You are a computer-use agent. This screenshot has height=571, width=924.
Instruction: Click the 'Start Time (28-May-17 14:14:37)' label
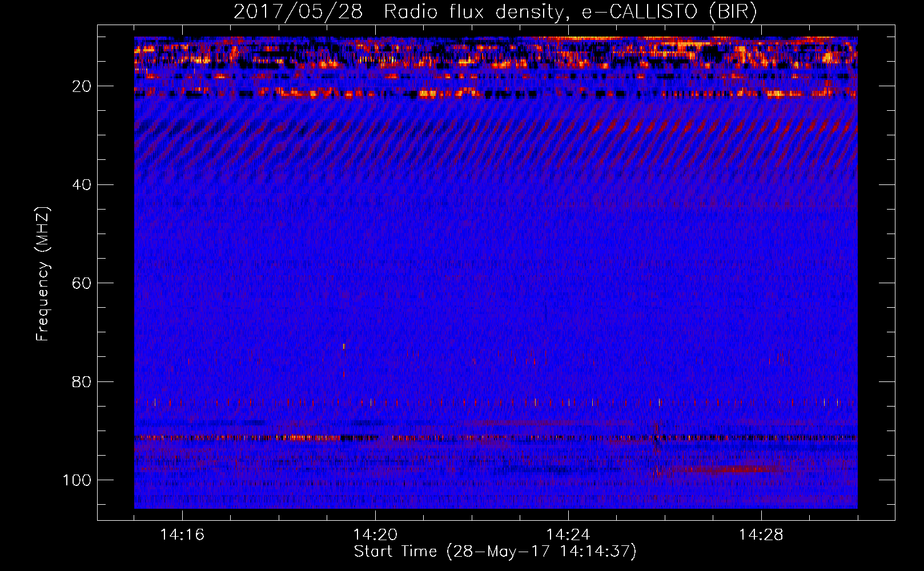495,552
